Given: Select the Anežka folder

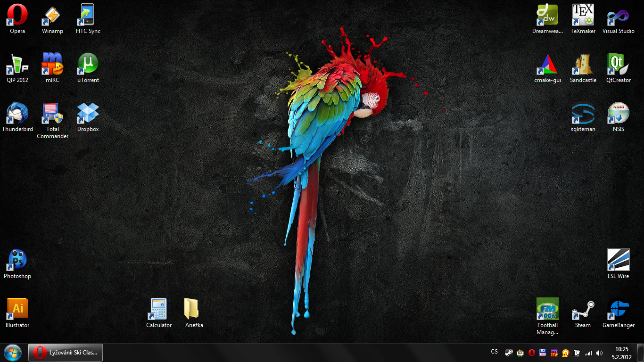Looking at the screenshot, I should (x=194, y=309).
